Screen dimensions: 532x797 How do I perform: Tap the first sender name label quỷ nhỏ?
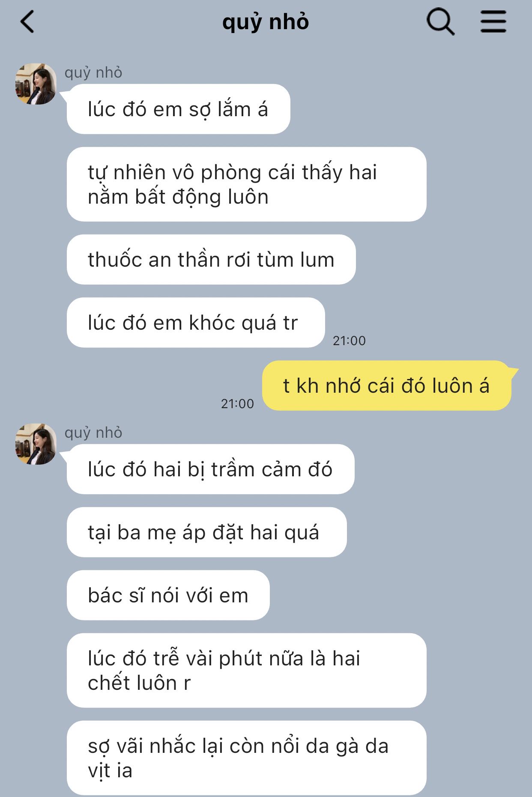93,73
